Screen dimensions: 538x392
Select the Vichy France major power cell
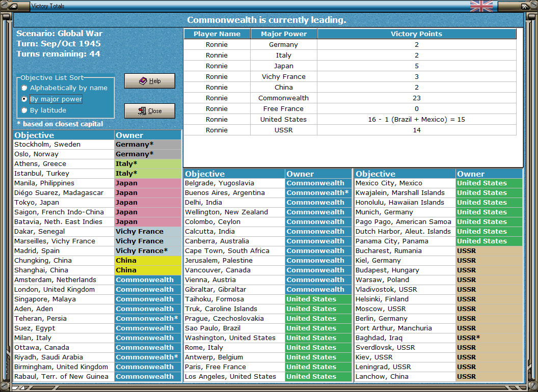284,76
